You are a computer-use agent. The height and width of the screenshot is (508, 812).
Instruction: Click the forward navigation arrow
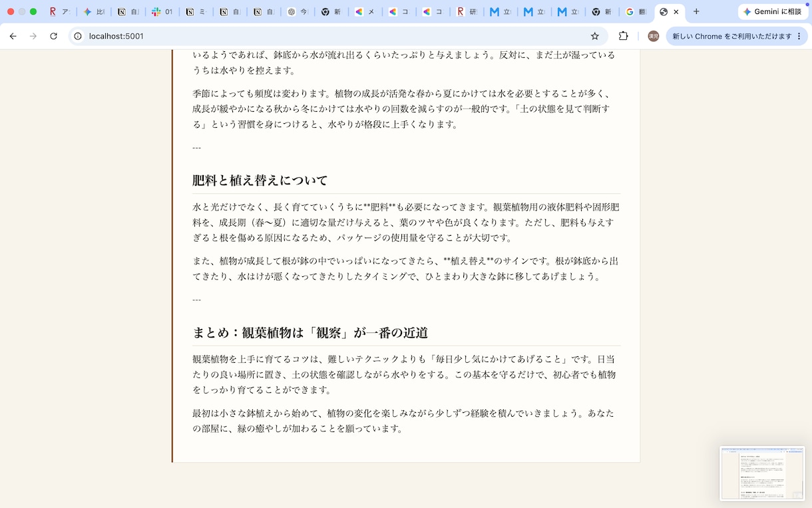pyautogui.click(x=33, y=36)
